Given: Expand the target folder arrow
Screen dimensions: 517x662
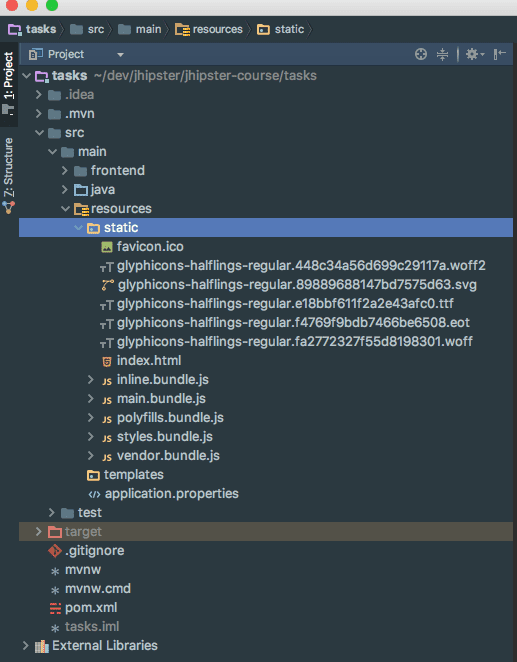Looking at the screenshot, I should tap(39, 532).
